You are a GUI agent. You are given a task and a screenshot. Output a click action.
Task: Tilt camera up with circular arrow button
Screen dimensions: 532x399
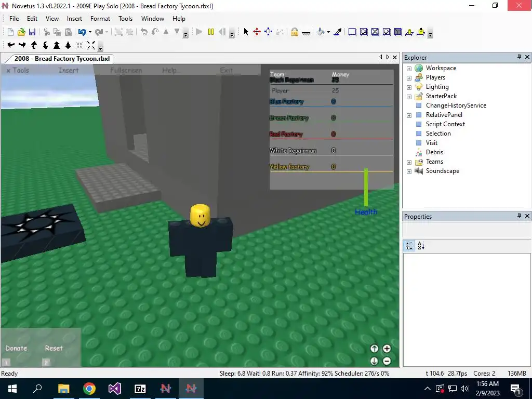point(374,349)
